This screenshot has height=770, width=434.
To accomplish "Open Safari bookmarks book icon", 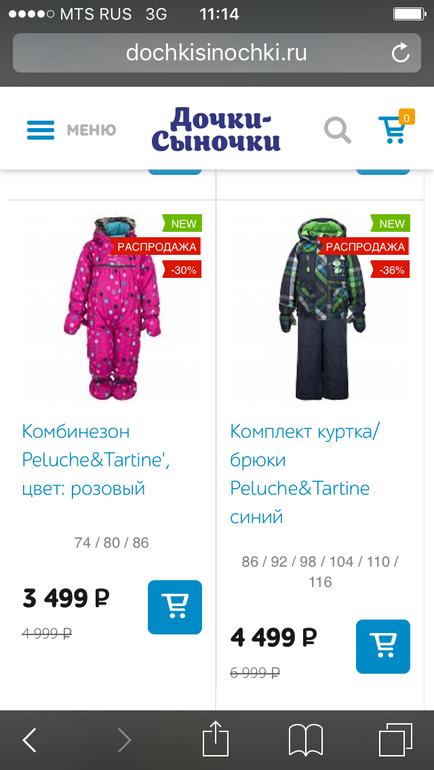I will [305, 740].
